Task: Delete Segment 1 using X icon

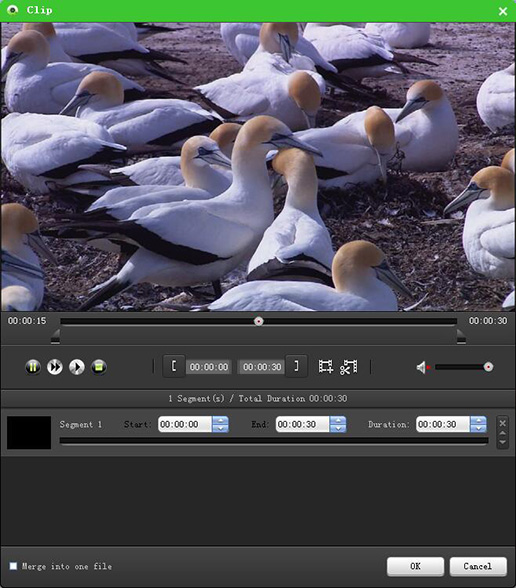Action: [x=502, y=423]
